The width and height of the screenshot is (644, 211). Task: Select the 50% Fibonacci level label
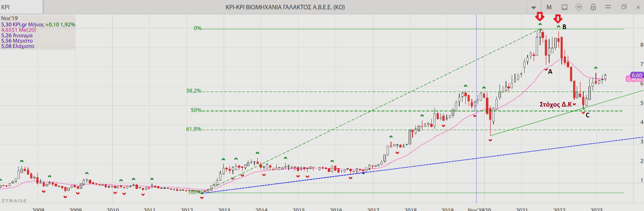(x=196, y=110)
